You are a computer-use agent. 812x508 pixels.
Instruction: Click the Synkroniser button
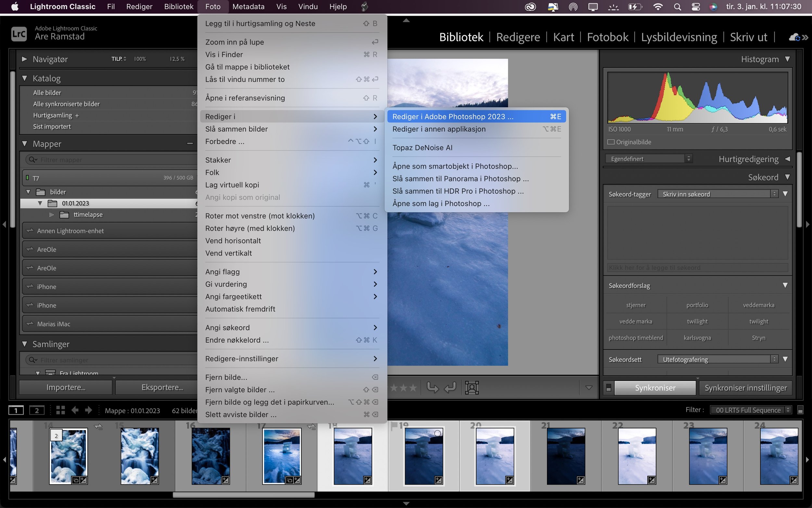click(655, 388)
